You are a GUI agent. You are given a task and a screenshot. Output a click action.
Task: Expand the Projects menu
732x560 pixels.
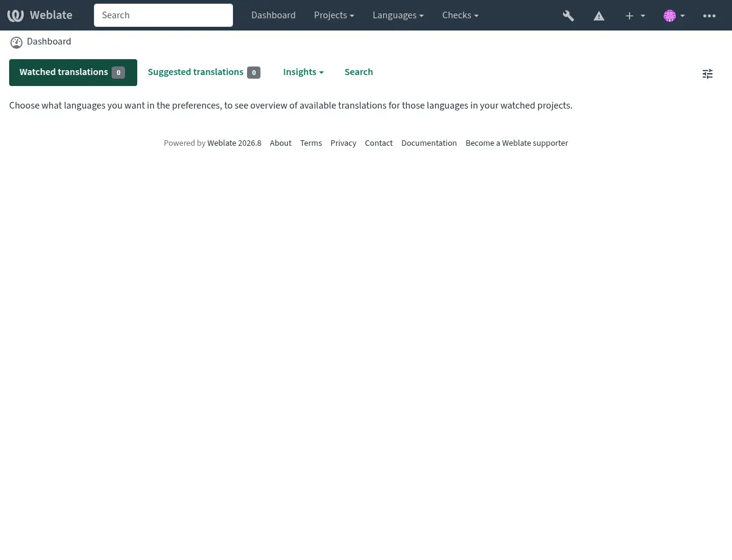tap(334, 15)
